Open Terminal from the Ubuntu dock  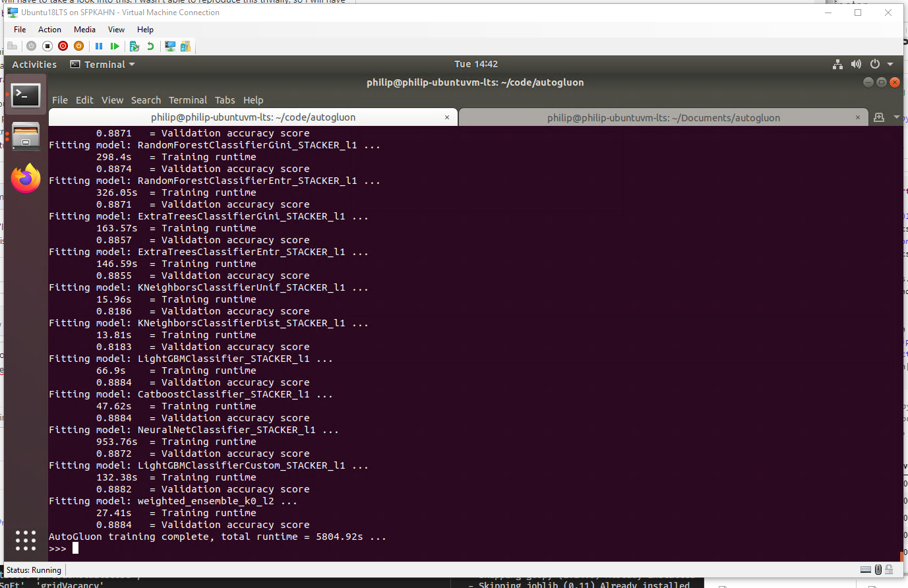point(26,96)
